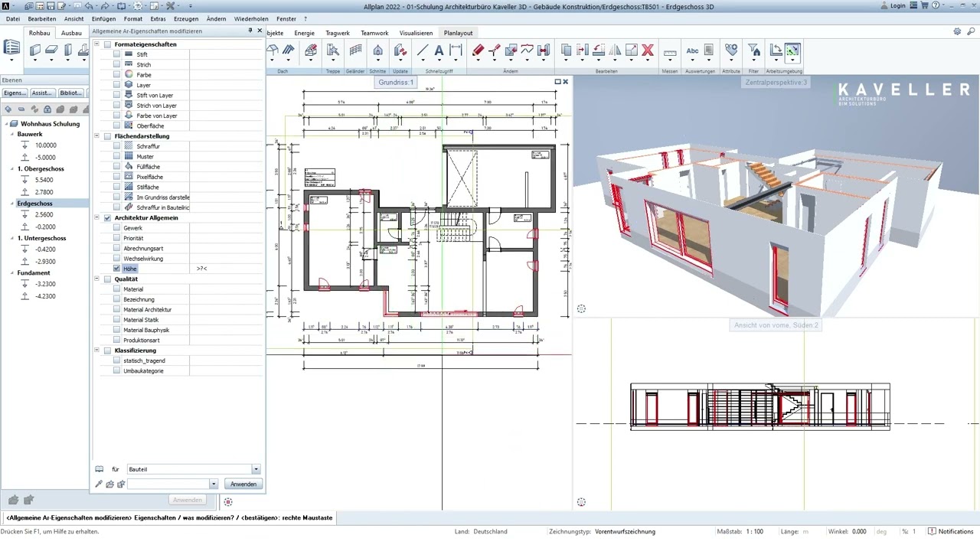The height and width of the screenshot is (551, 980).
Task: Check the Stift property checkbox
Action: [117, 54]
